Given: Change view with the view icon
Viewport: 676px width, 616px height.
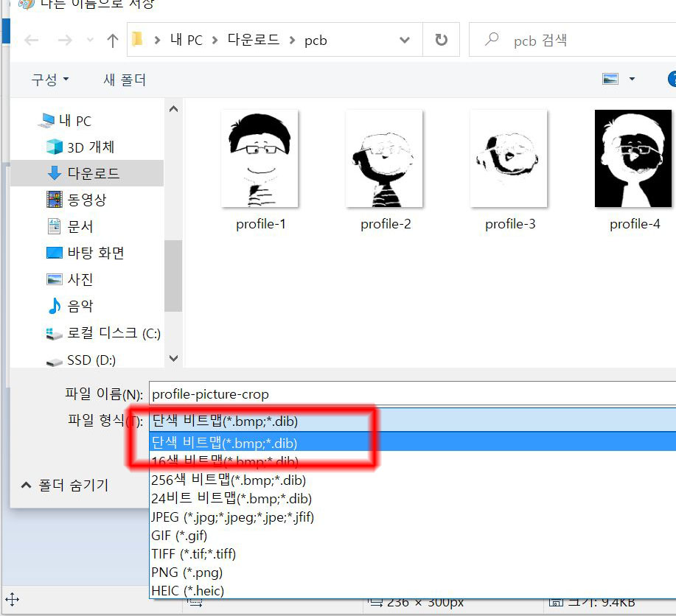Looking at the screenshot, I should pos(610,79).
